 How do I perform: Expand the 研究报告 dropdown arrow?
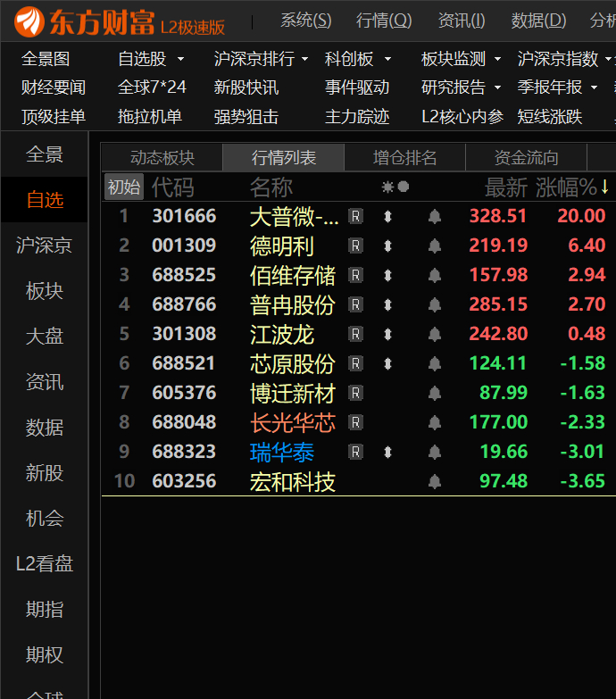tap(497, 87)
